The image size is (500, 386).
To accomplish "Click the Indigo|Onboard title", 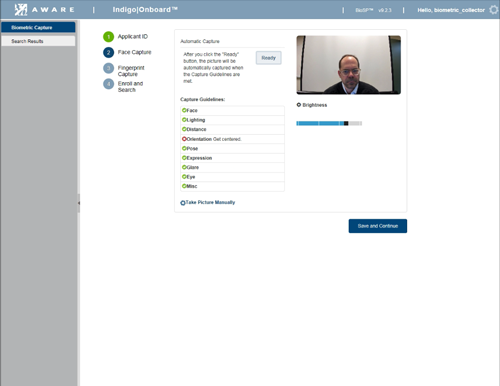I will click(145, 10).
